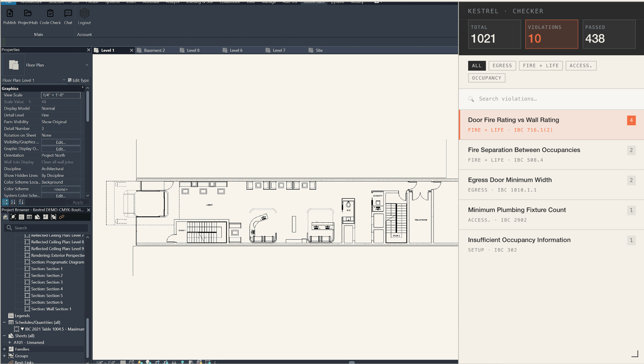
Task: Click the Search violations input field
Action: [551, 99]
